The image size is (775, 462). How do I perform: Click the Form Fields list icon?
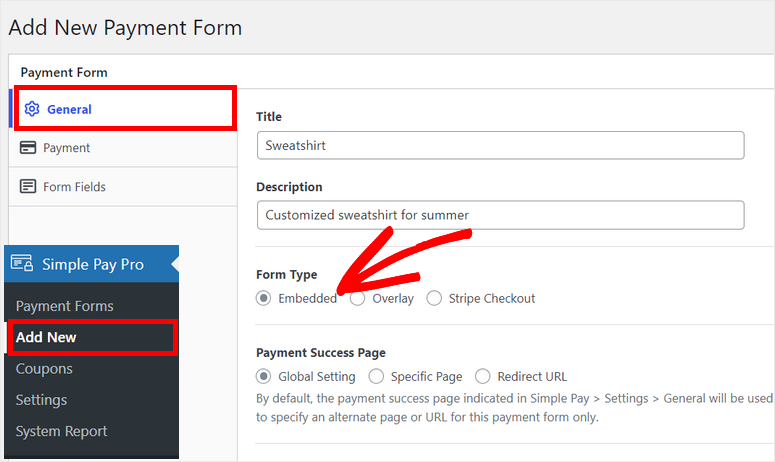click(x=28, y=186)
